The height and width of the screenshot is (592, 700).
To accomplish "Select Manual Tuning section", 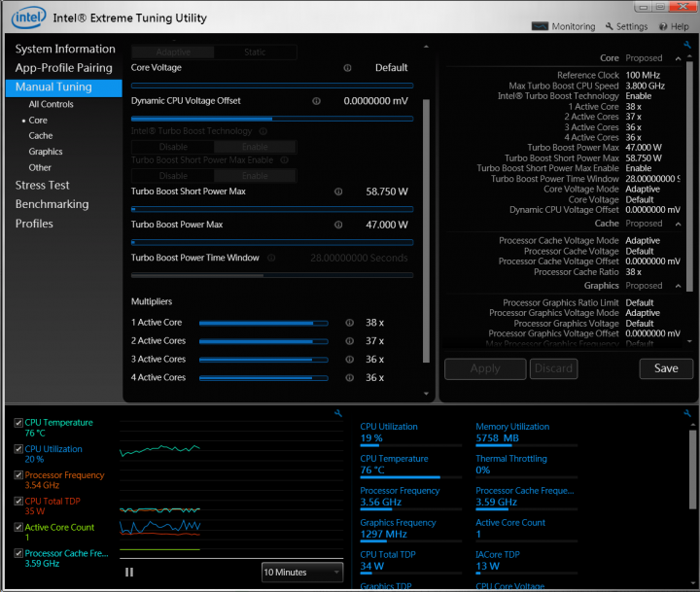I will [64, 87].
